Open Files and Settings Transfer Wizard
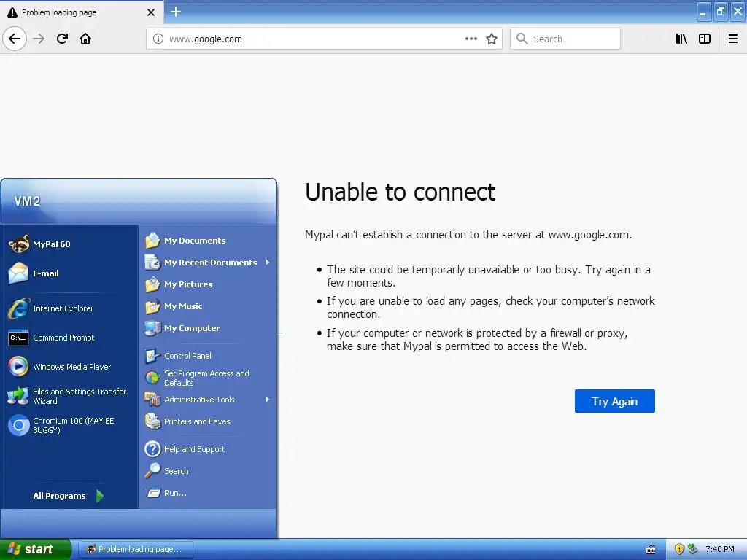The image size is (747, 560). click(69, 396)
